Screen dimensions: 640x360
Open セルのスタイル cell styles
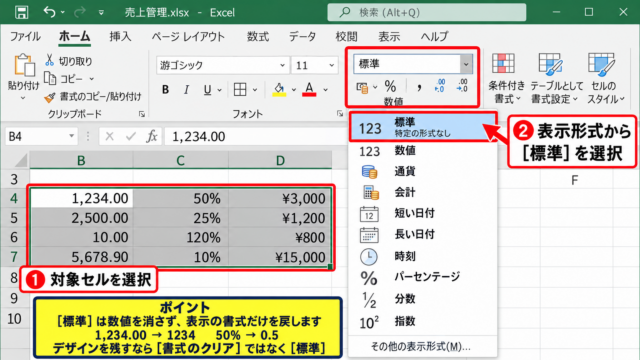pyautogui.click(x=605, y=78)
